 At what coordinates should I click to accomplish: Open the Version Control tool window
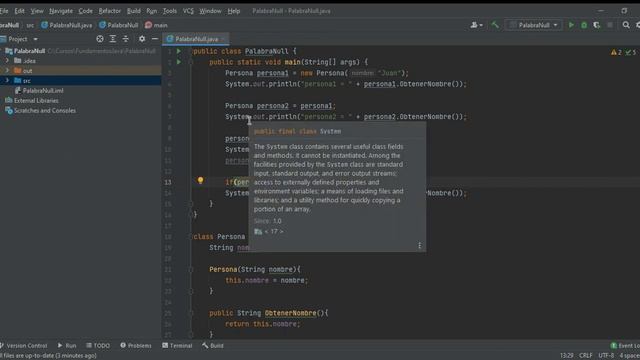[24, 346]
